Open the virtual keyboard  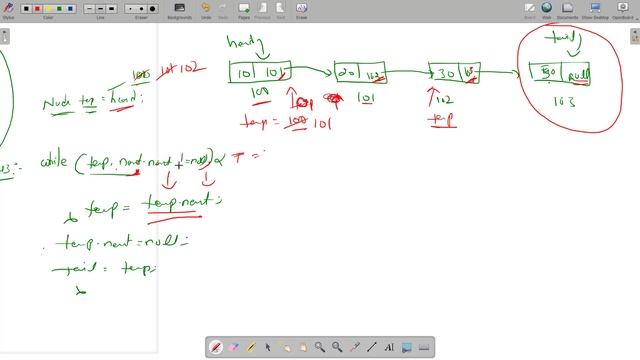pos(424,347)
